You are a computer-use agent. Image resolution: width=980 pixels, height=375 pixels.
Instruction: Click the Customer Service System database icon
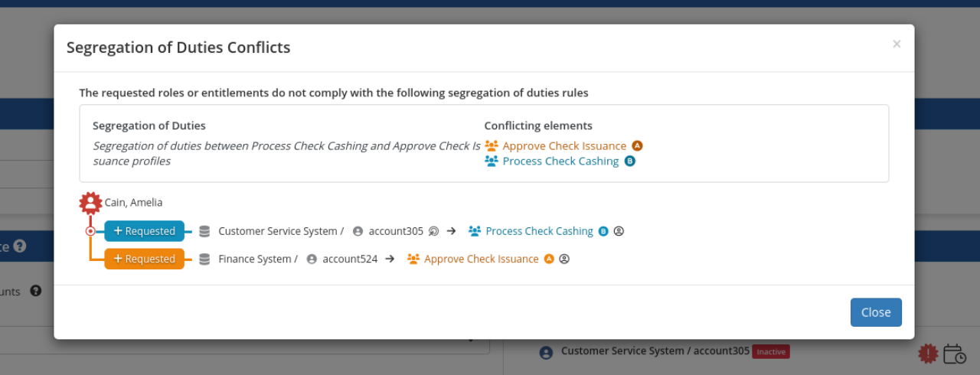click(x=204, y=231)
